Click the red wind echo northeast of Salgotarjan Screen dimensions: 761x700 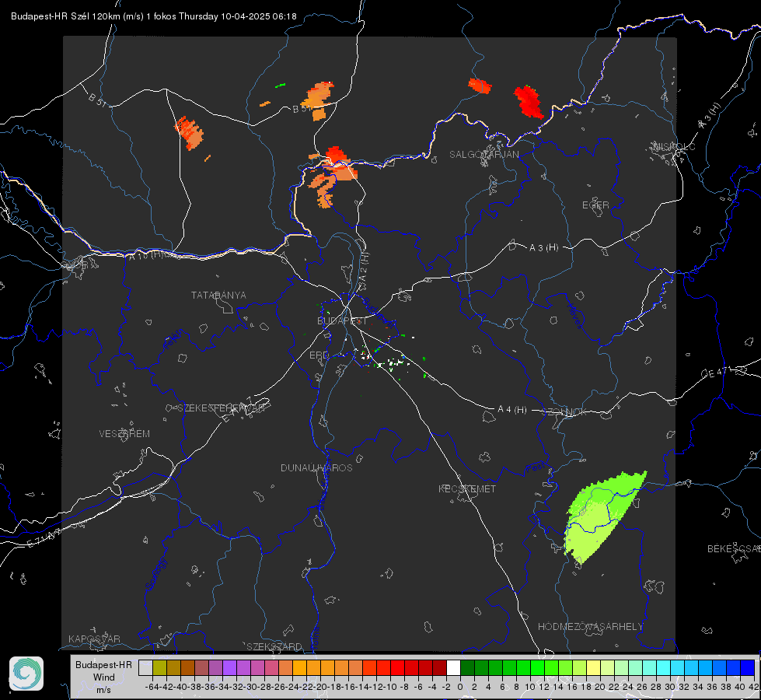click(529, 102)
